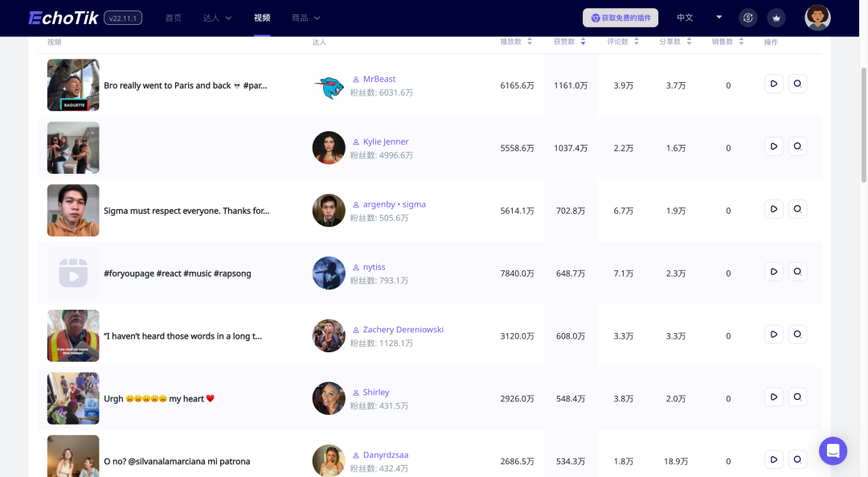Screen dimensions: 868x477
Task: Search details for MrBeast video
Action: pos(797,84)
